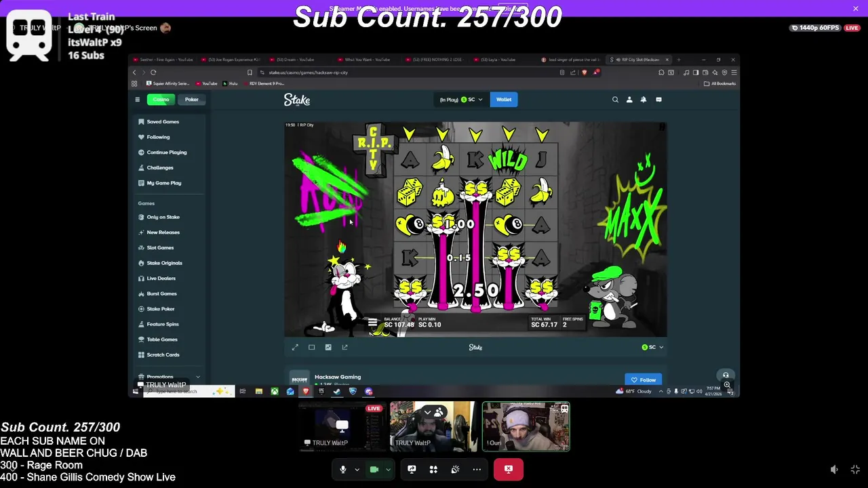Open more options three-dots button
The width and height of the screenshot is (868, 488).
[x=477, y=469]
